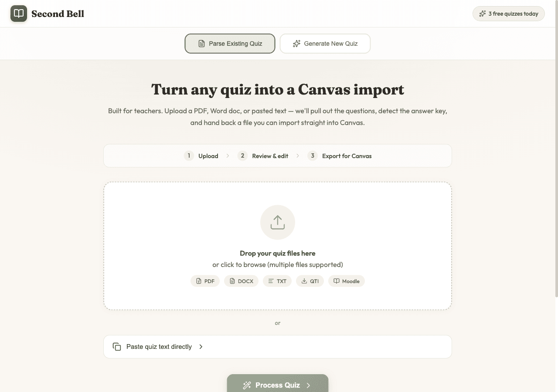
Task: Select step 1 Upload in the progress bar
Action: (201, 155)
